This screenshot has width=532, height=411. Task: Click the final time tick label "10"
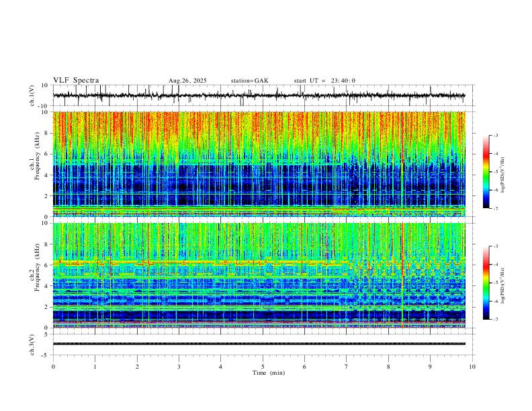[472, 367]
